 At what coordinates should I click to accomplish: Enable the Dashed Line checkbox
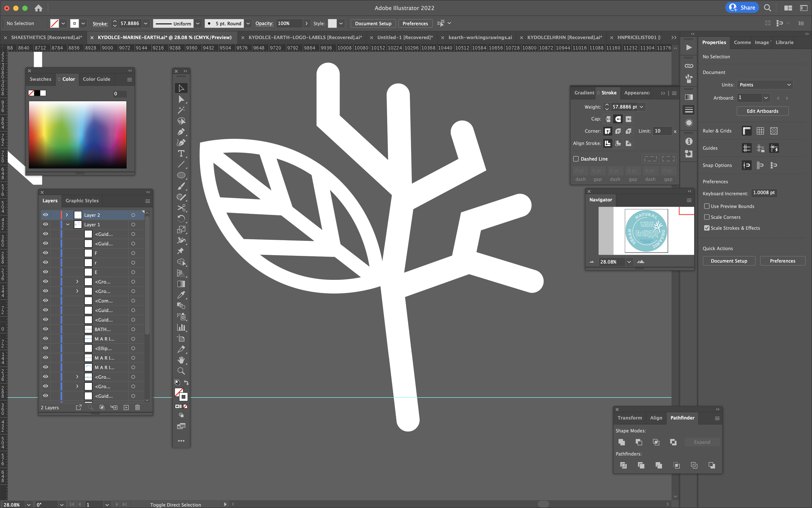coord(576,159)
